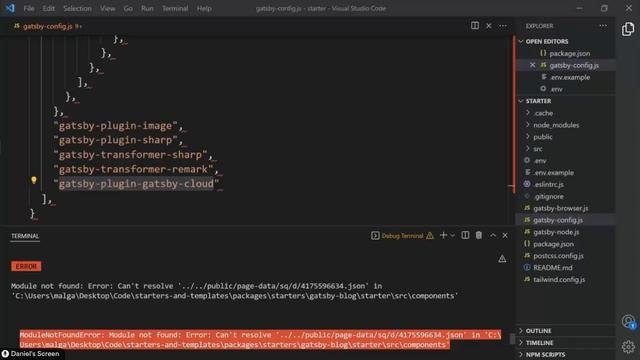
Task: Select the Debug Terminal label
Action: pyautogui.click(x=402, y=236)
